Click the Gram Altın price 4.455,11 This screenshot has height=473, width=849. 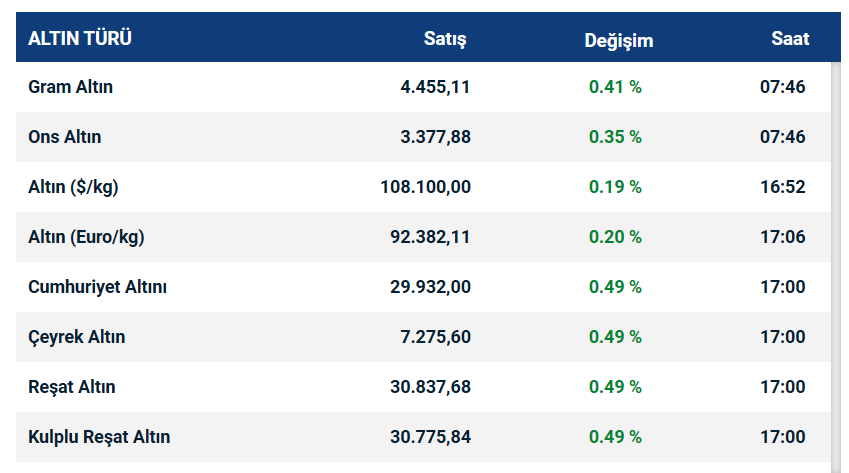click(x=435, y=87)
